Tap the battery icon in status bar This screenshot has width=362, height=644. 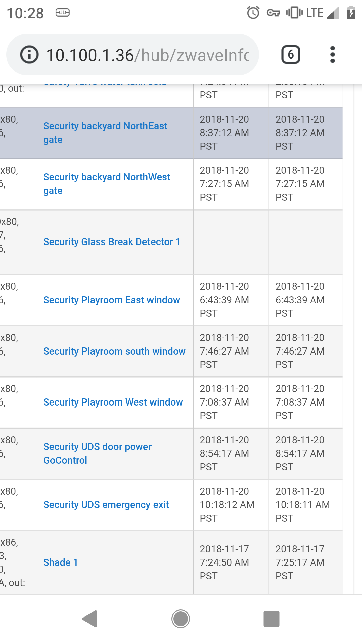(x=351, y=13)
